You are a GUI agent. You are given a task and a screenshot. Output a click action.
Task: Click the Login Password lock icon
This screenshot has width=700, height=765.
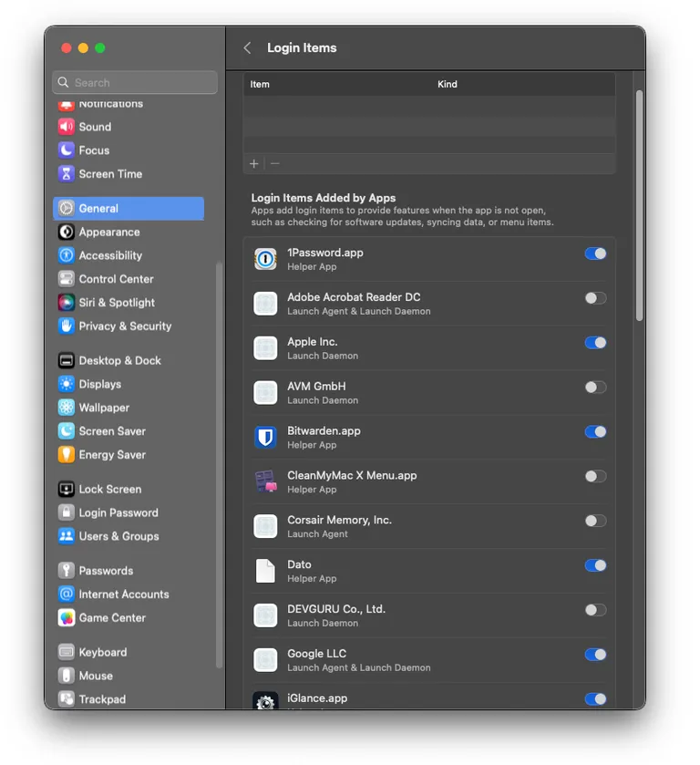pos(67,512)
